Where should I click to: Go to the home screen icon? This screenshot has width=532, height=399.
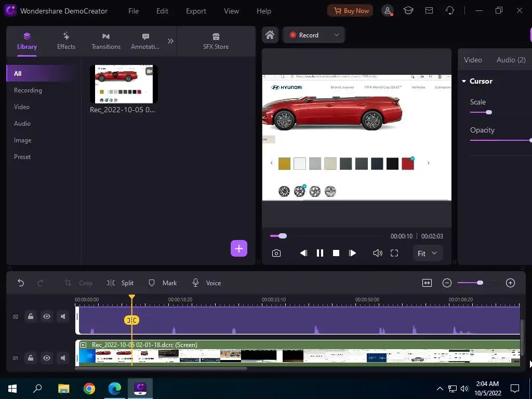(x=270, y=35)
